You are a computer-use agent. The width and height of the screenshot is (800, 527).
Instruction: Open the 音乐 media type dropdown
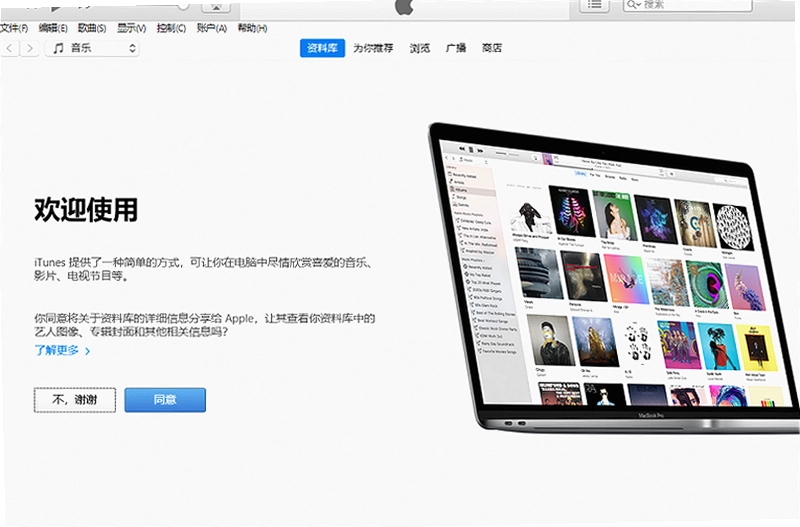[x=92, y=48]
